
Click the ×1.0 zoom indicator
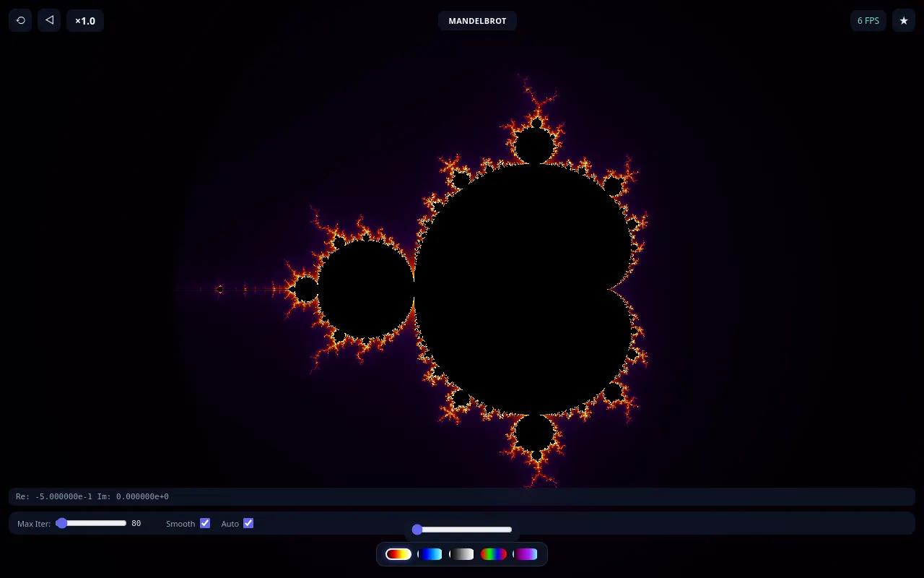(x=85, y=20)
